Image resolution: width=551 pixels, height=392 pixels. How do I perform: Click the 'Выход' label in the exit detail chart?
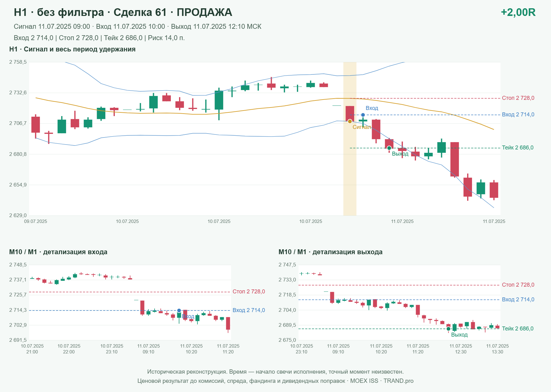(459, 335)
